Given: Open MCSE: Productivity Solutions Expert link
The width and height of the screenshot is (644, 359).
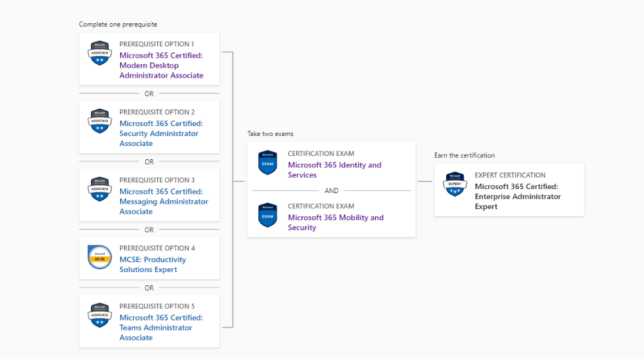Looking at the screenshot, I should [153, 265].
